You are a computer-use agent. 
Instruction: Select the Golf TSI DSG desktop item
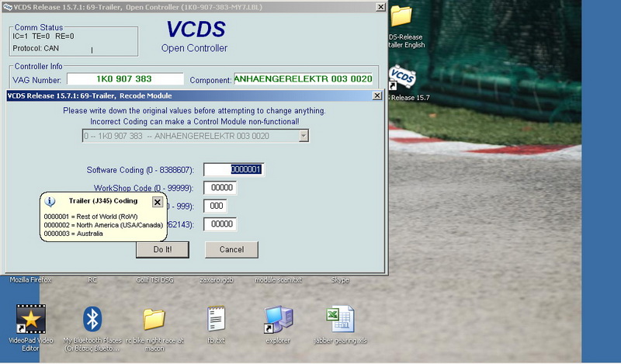[x=154, y=279]
